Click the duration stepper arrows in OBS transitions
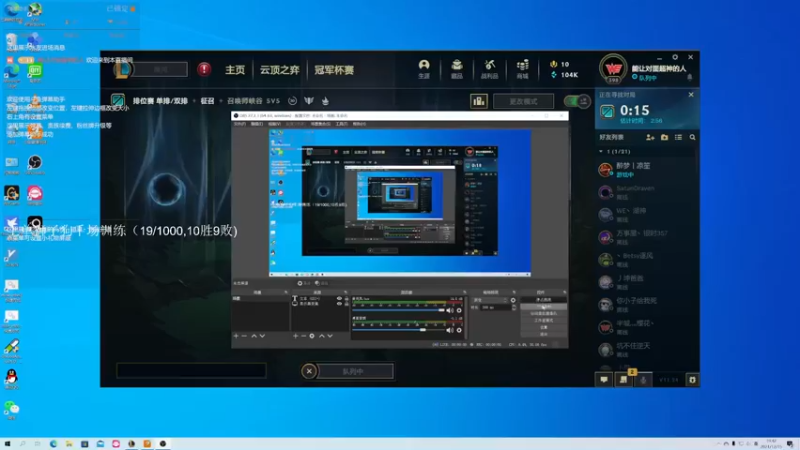Screen dimensions: 800x450 514,308
